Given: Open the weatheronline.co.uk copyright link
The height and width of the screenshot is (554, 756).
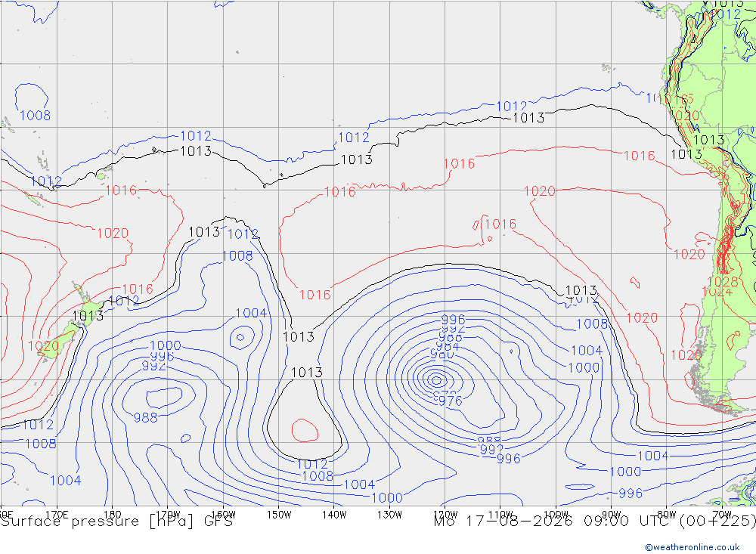Looking at the screenshot, I should pos(692,547).
